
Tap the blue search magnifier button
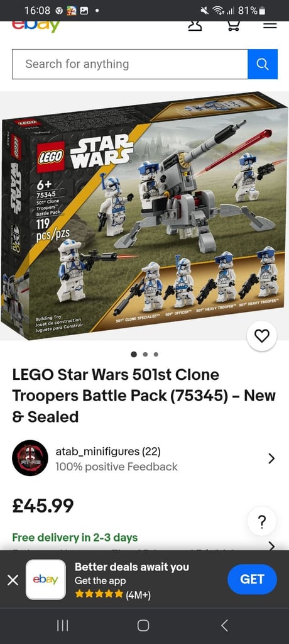point(263,64)
